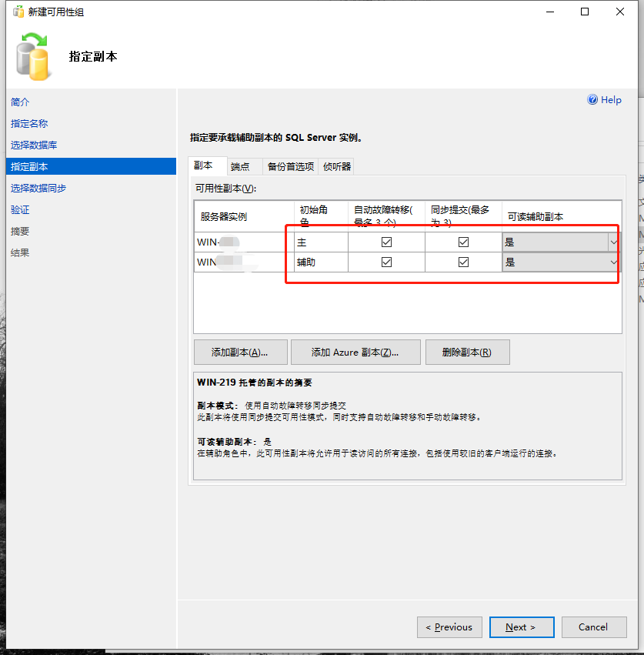Click the 删除副本(R) button
The height and width of the screenshot is (655, 644).
[468, 352]
